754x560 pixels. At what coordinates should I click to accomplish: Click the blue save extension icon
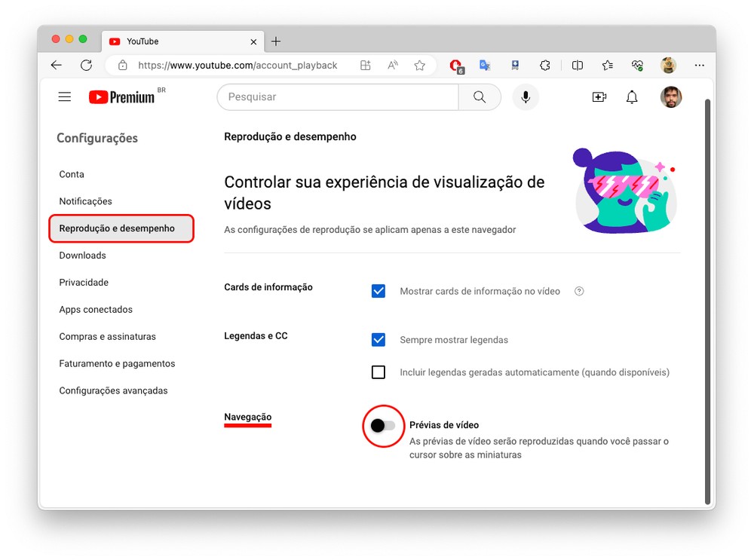pyautogui.click(x=515, y=66)
